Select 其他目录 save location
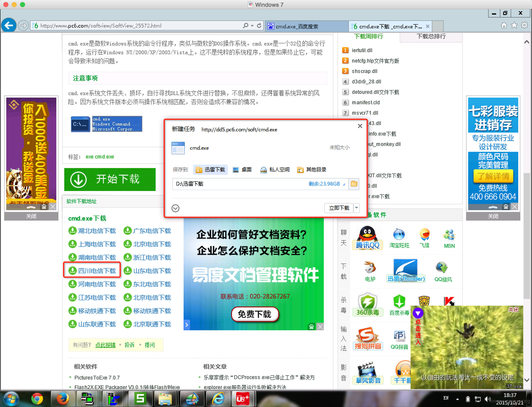 click(x=312, y=170)
